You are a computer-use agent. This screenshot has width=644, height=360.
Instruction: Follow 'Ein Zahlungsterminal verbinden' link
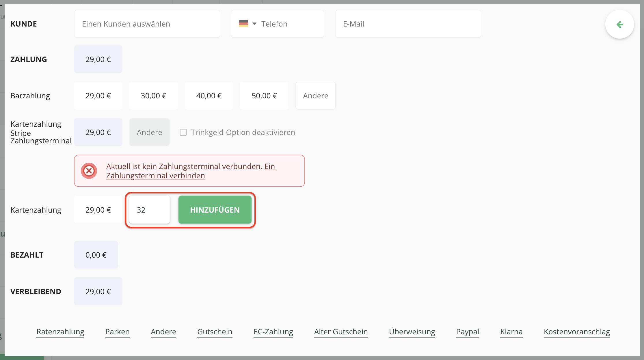pyautogui.click(x=156, y=176)
